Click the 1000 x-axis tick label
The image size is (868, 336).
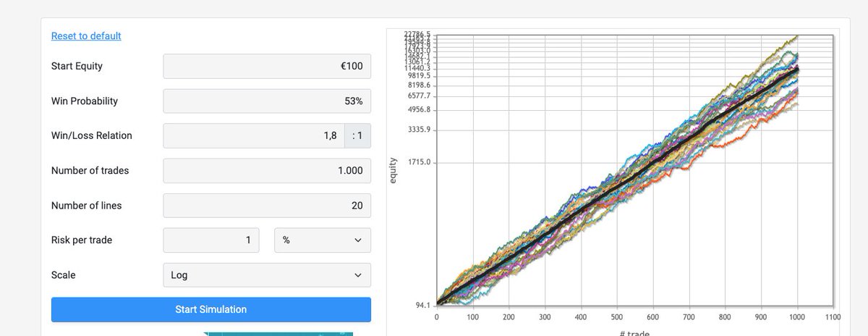click(798, 317)
